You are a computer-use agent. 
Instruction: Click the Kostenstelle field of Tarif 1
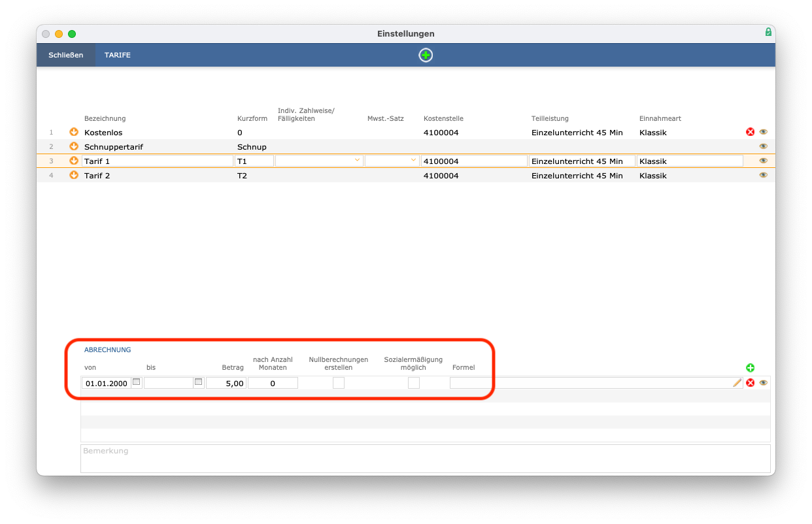pyautogui.click(x=474, y=161)
